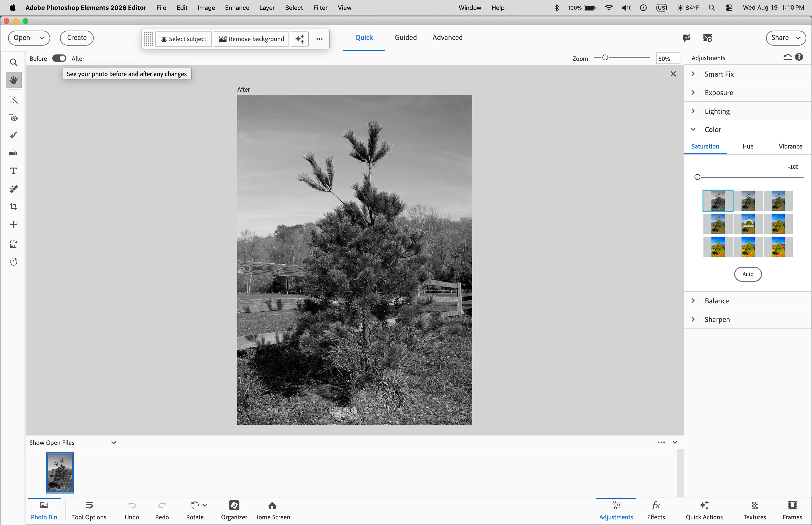Click the Auto color button
The image size is (812, 525).
[x=748, y=274]
